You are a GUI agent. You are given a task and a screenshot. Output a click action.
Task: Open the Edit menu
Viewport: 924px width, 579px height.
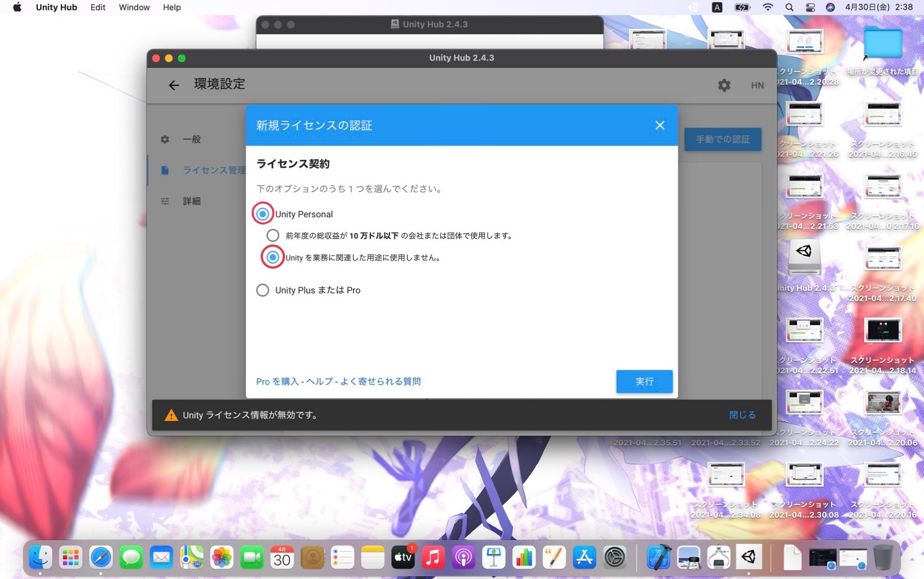click(x=98, y=7)
